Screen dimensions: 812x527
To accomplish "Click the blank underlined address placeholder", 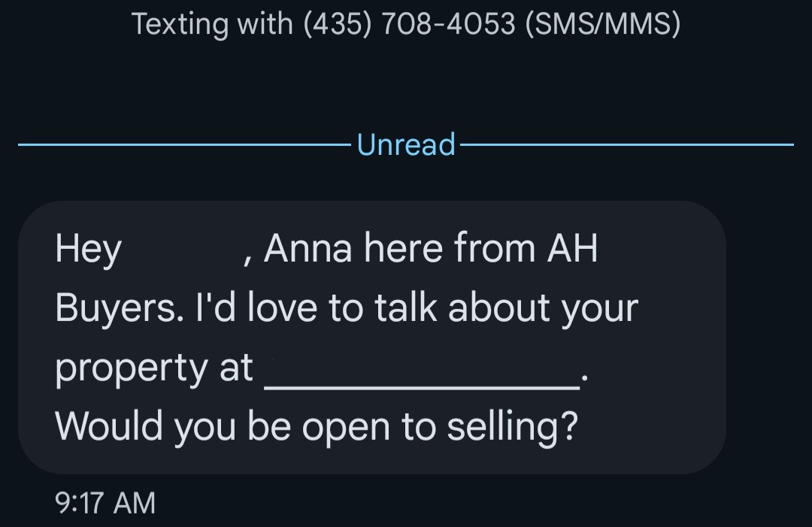I will coord(423,372).
